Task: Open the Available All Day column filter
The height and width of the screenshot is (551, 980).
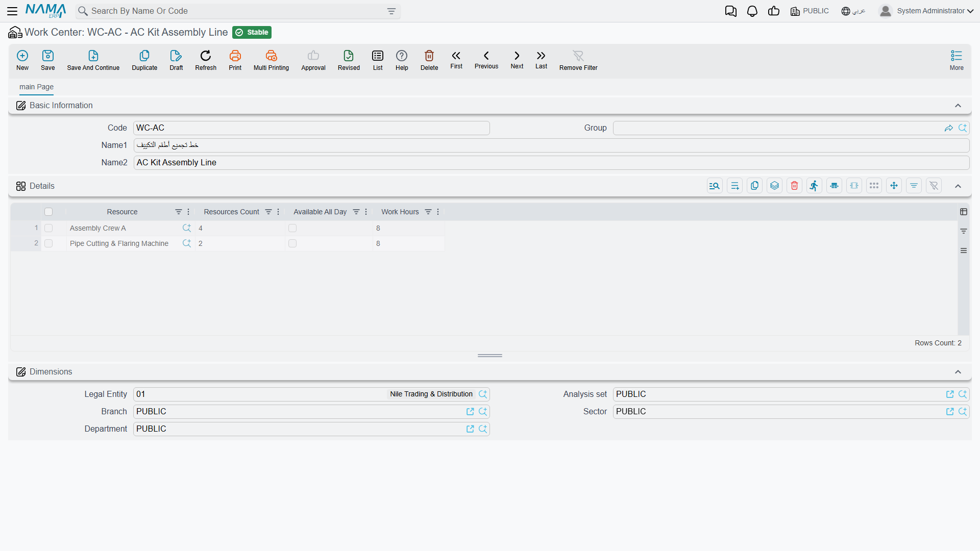Action: pos(356,212)
